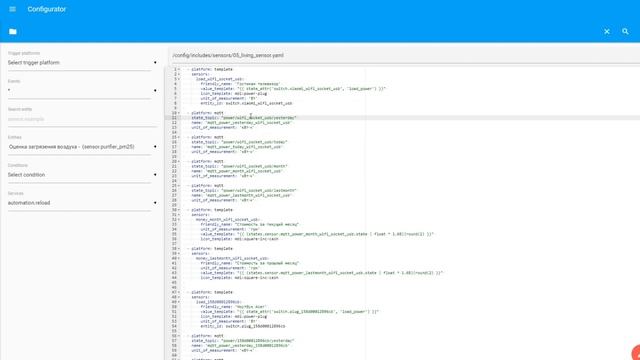Focus the Search entity input field
640x360 pixels.
[82, 119]
